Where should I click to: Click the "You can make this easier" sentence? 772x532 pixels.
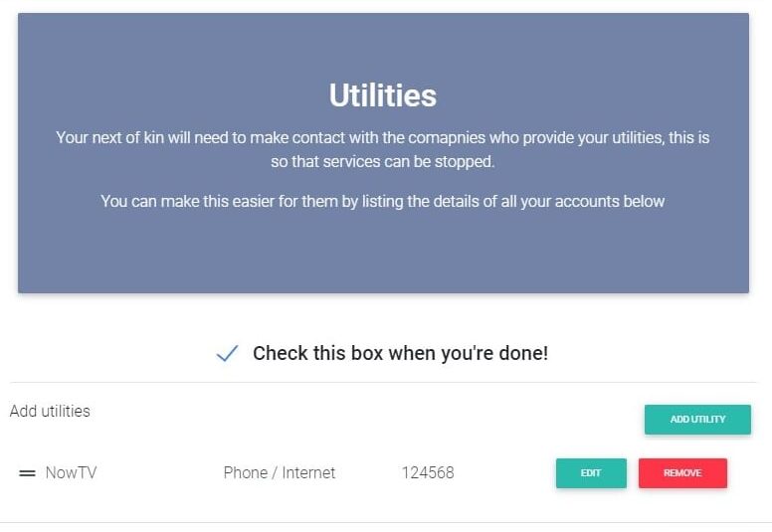click(x=383, y=202)
